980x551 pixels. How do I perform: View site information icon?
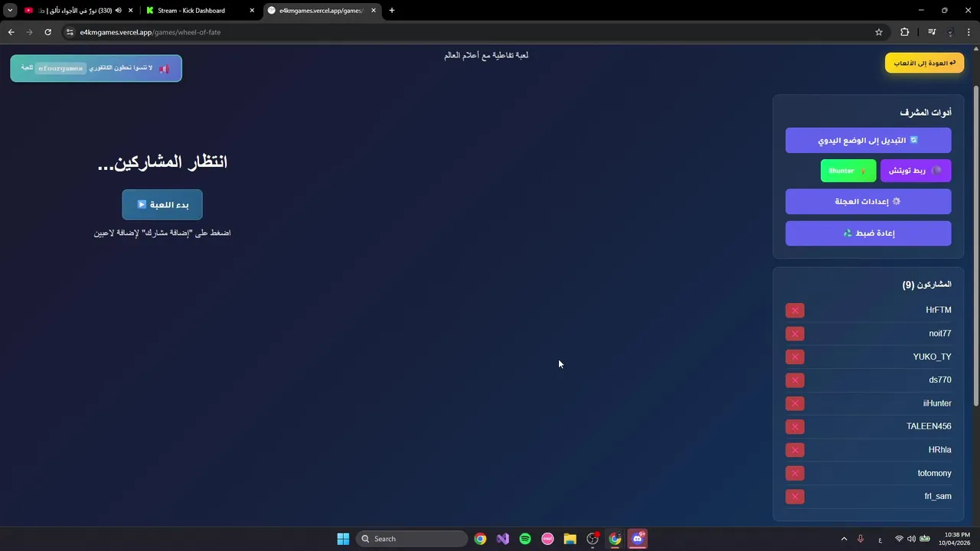tap(70, 32)
